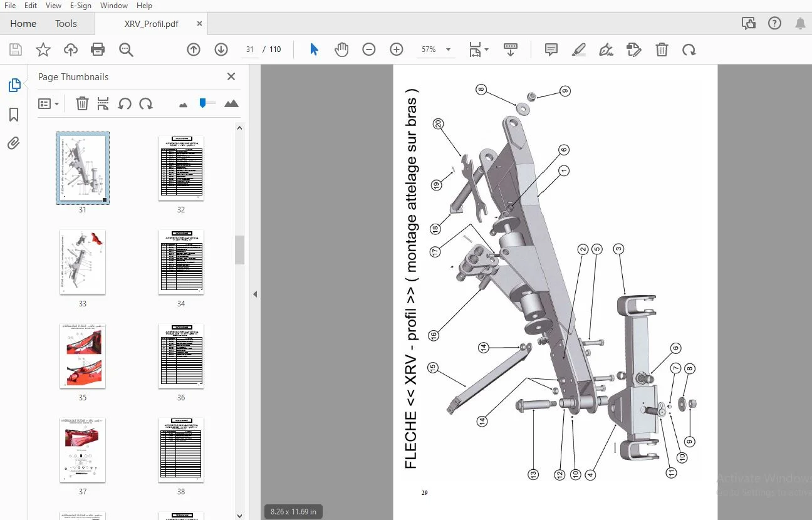This screenshot has width=812, height=520.
Task: Rotate page clockwise in thumbnails panel
Action: click(x=146, y=104)
